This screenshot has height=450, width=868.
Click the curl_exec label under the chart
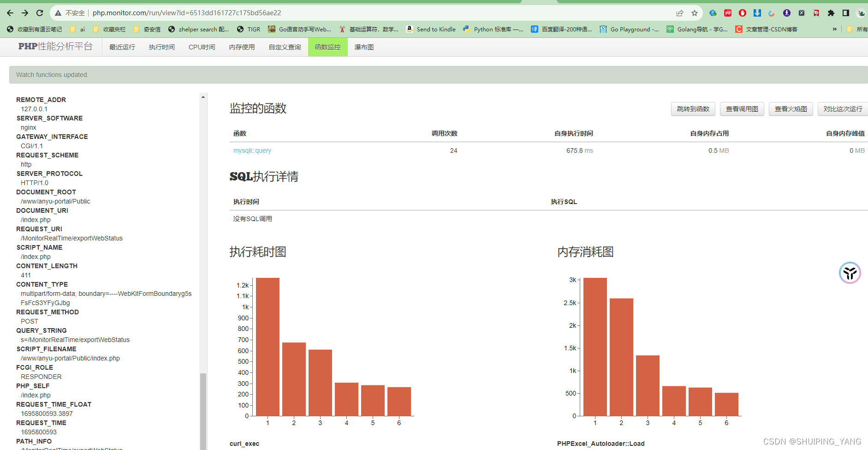244,444
